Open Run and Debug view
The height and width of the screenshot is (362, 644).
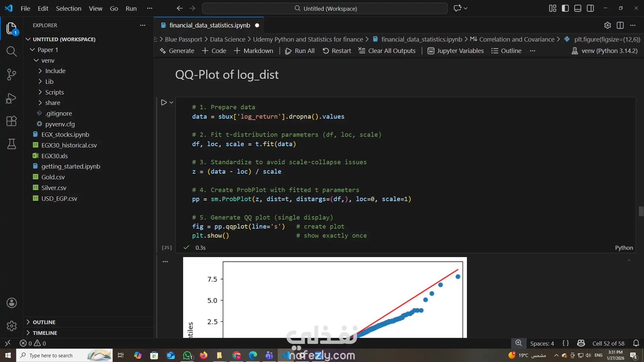coord(11,98)
